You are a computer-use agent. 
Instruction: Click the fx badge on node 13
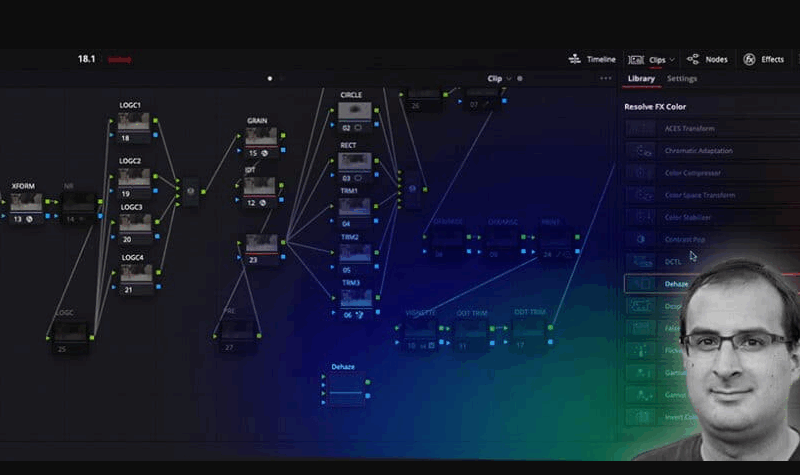(30, 219)
